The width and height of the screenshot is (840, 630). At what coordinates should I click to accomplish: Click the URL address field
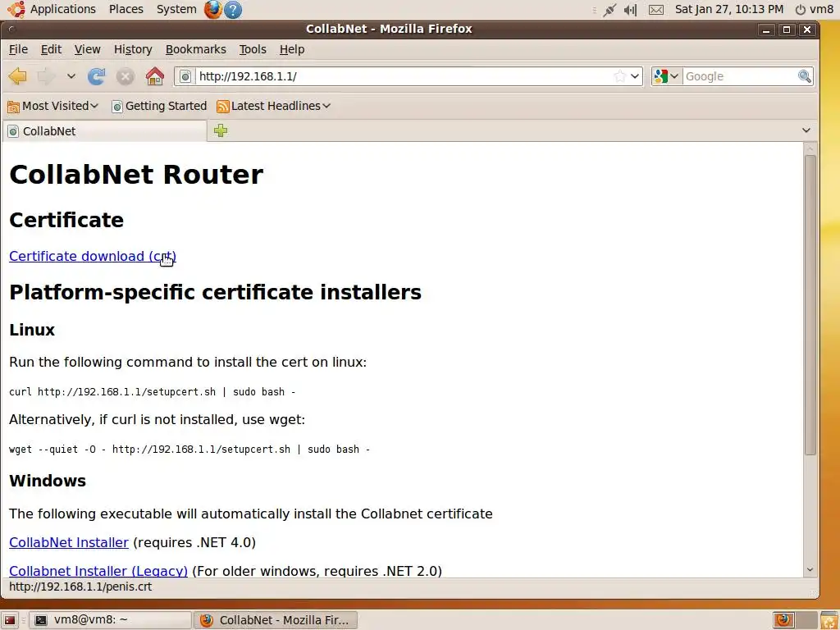click(404, 76)
